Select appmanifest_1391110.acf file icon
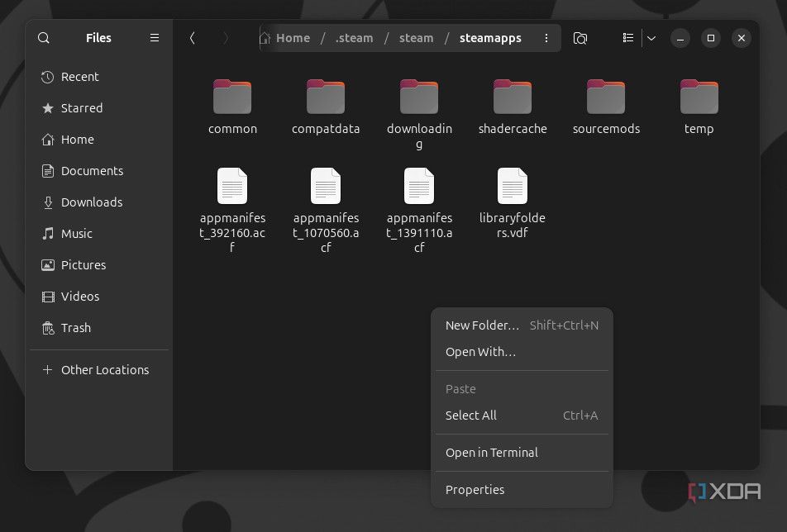This screenshot has width=787, height=532. click(x=419, y=186)
